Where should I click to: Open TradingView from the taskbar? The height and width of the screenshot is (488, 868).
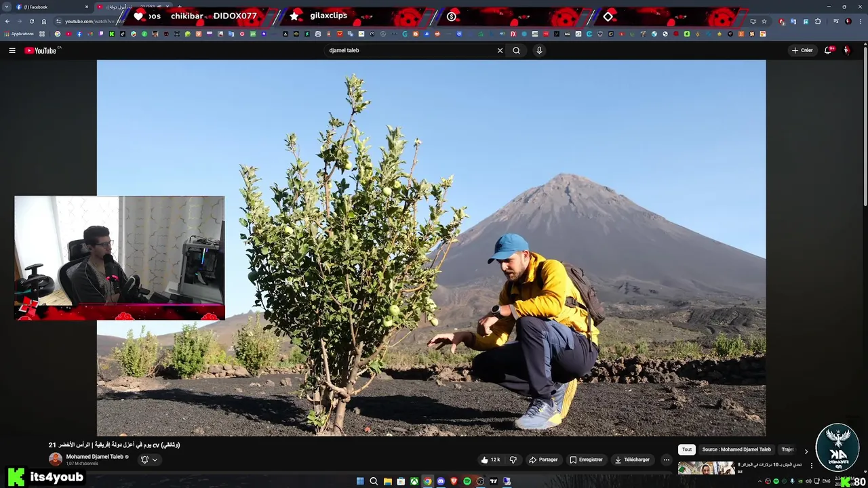(494, 481)
